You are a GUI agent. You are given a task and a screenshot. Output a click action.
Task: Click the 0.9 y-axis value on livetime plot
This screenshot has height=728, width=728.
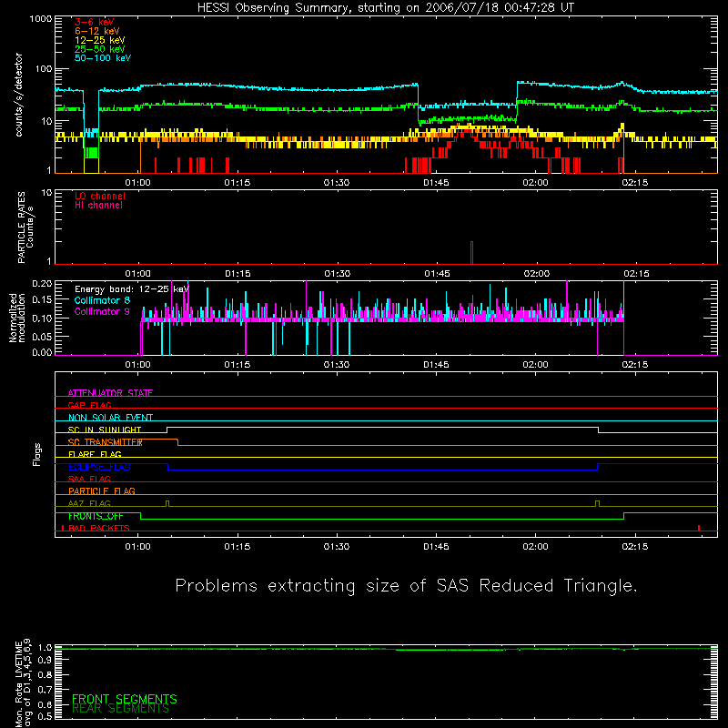coord(45,661)
